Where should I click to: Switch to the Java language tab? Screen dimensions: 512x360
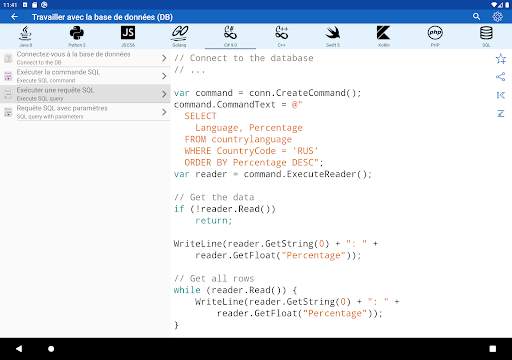tap(26, 36)
